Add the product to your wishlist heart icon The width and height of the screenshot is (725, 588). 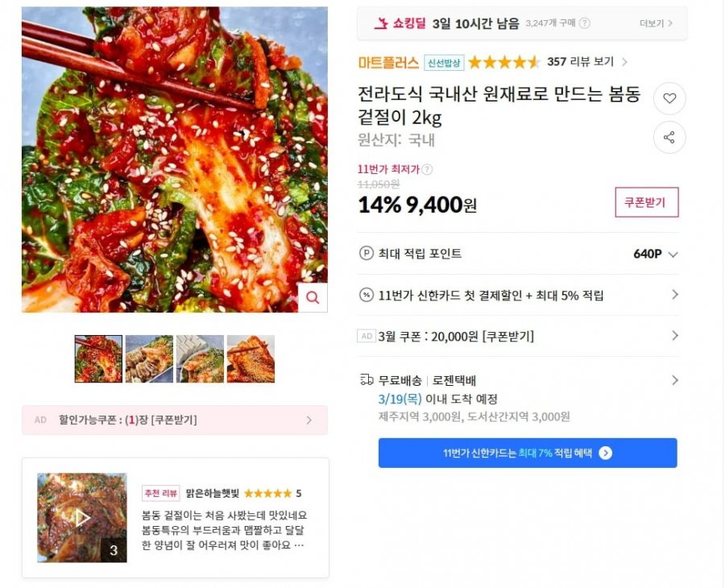tap(669, 98)
